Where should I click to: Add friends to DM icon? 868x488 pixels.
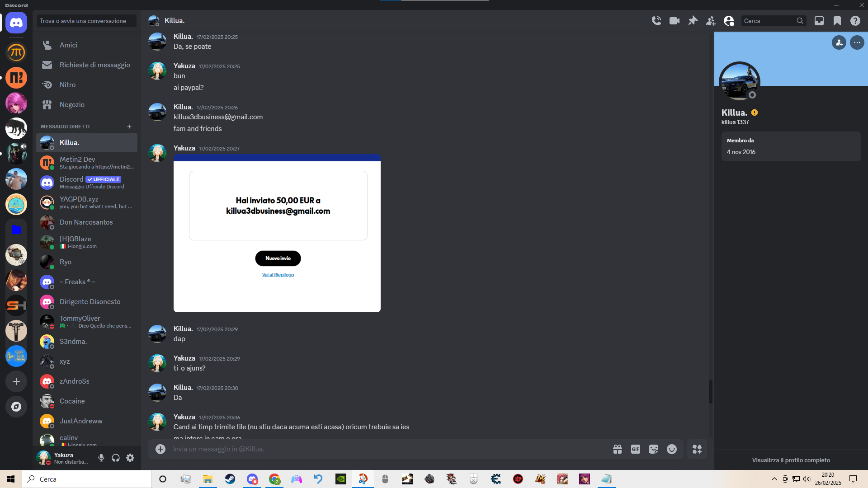[x=711, y=21]
